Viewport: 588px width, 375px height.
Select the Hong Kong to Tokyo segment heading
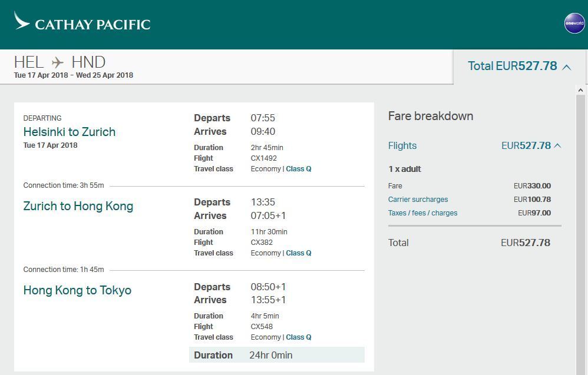(77, 290)
